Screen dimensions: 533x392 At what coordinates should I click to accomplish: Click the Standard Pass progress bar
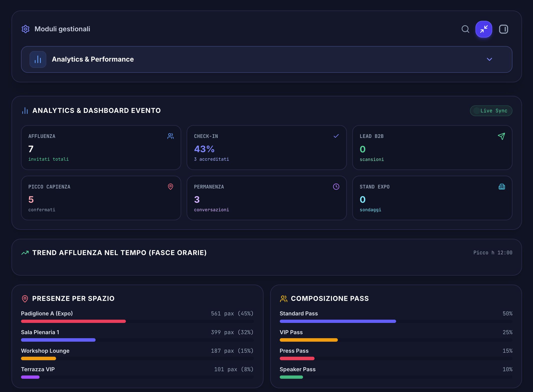pyautogui.click(x=338, y=321)
